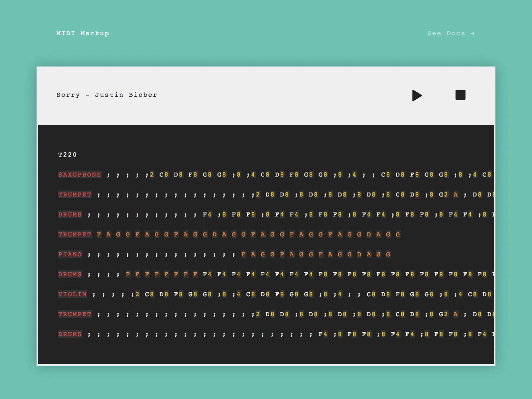Click the first orange F note in PIANO line
The image size is (532, 399).
coord(243,254)
